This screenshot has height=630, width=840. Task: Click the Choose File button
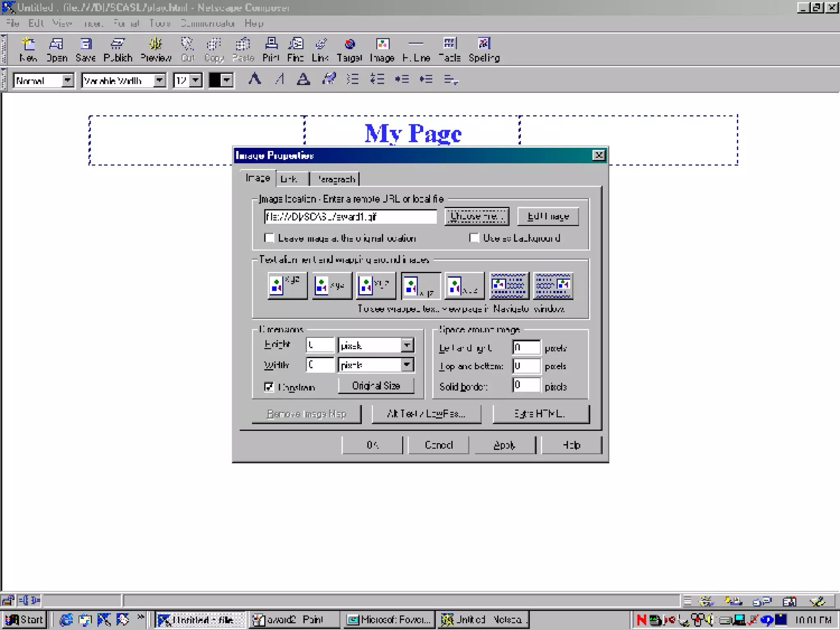tap(477, 216)
